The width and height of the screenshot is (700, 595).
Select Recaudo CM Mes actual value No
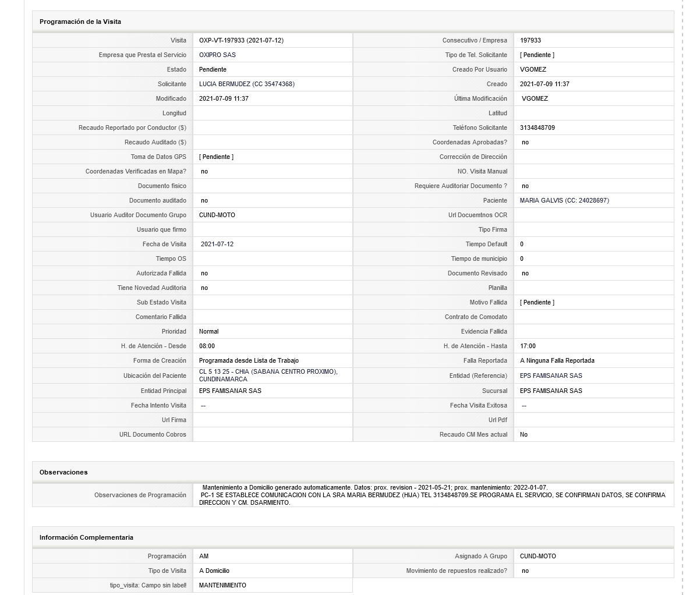point(524,434)
